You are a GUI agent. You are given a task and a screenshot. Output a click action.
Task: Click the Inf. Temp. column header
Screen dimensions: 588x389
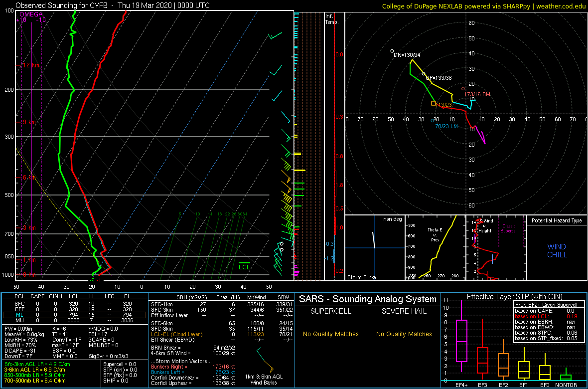point(332,19)
